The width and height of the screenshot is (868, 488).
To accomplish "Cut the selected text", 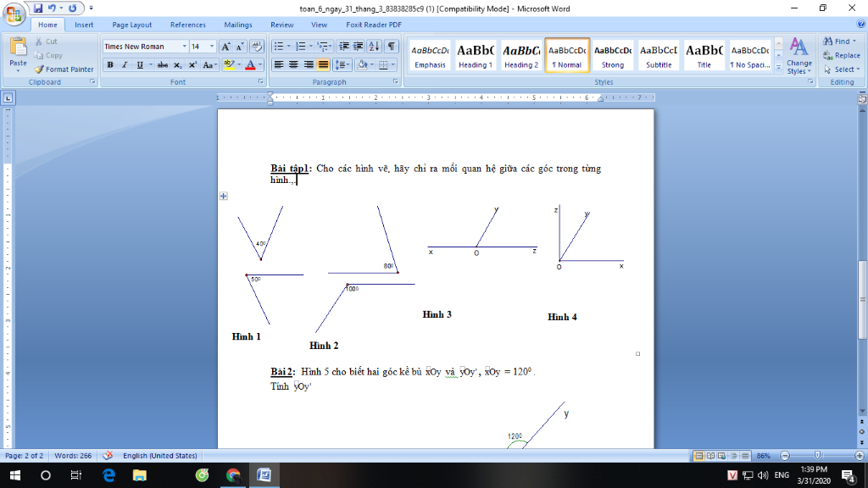I will click(x=46, y=42).
